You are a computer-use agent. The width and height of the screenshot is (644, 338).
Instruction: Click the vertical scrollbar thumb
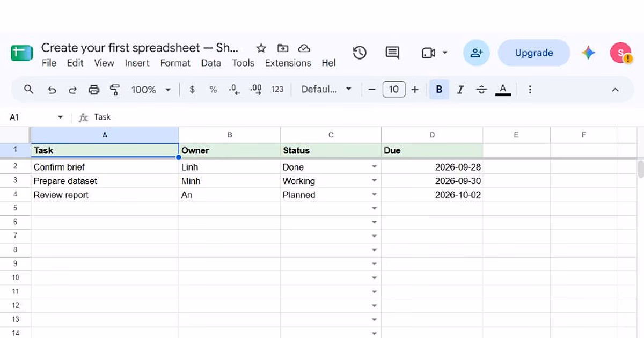point(640,168)
